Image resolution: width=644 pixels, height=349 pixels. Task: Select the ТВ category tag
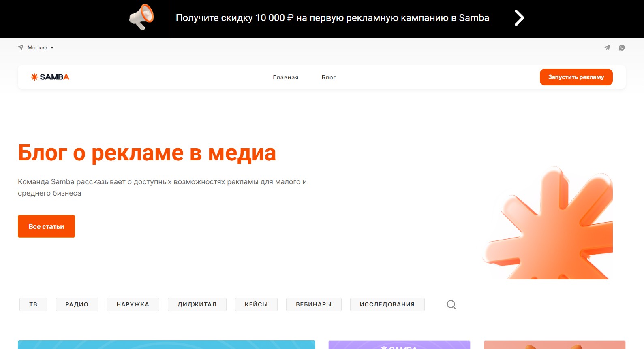[x=33, y=304]
